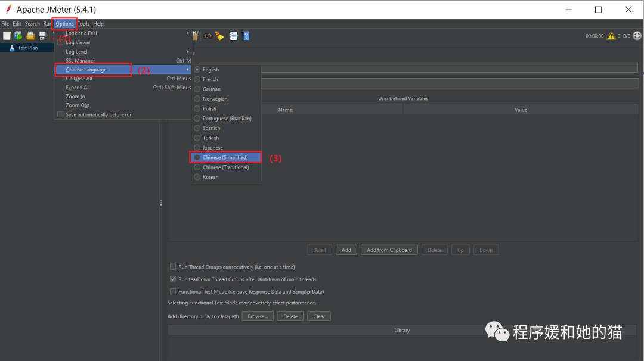Select Polish language radio button
The height and width of the screenshot is (361, 644).
(197, 108)
